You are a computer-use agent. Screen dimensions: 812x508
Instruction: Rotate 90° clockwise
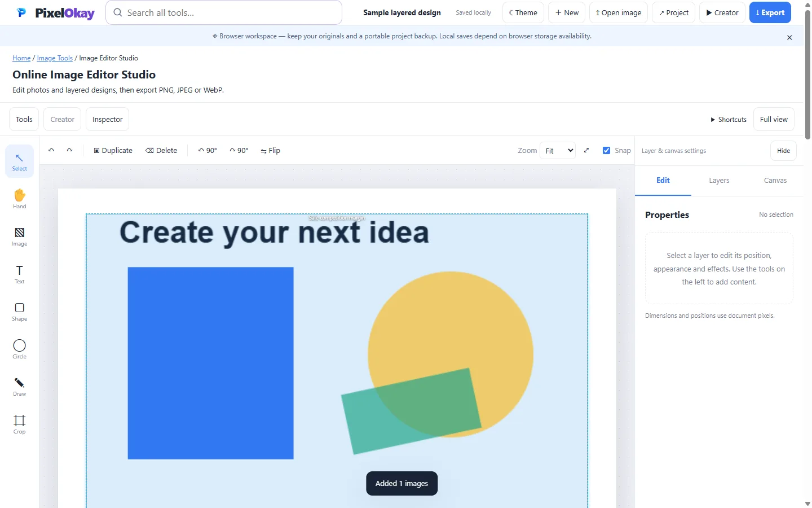point(239,151)
